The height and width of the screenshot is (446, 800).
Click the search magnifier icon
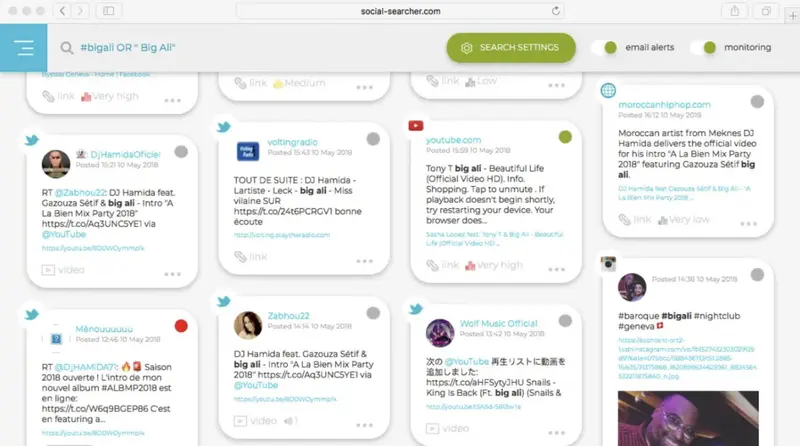(67, 48)
